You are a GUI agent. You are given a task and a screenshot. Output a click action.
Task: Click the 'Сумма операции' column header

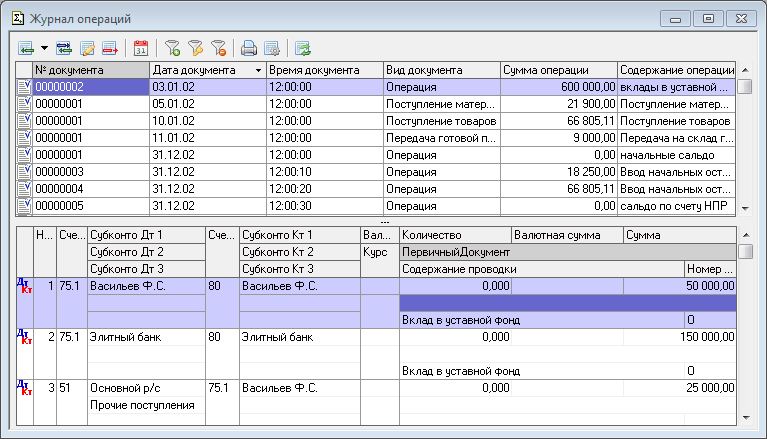[558, 70]
